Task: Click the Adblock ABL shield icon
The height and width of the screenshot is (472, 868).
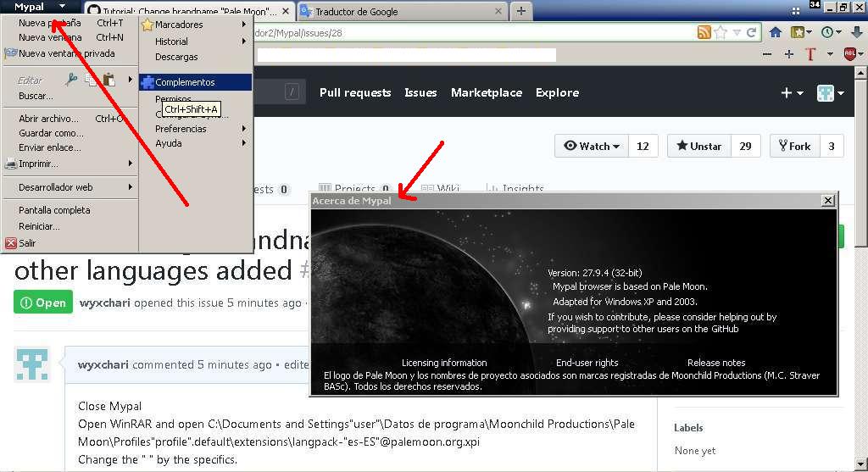Action: (x=849, y=53)
